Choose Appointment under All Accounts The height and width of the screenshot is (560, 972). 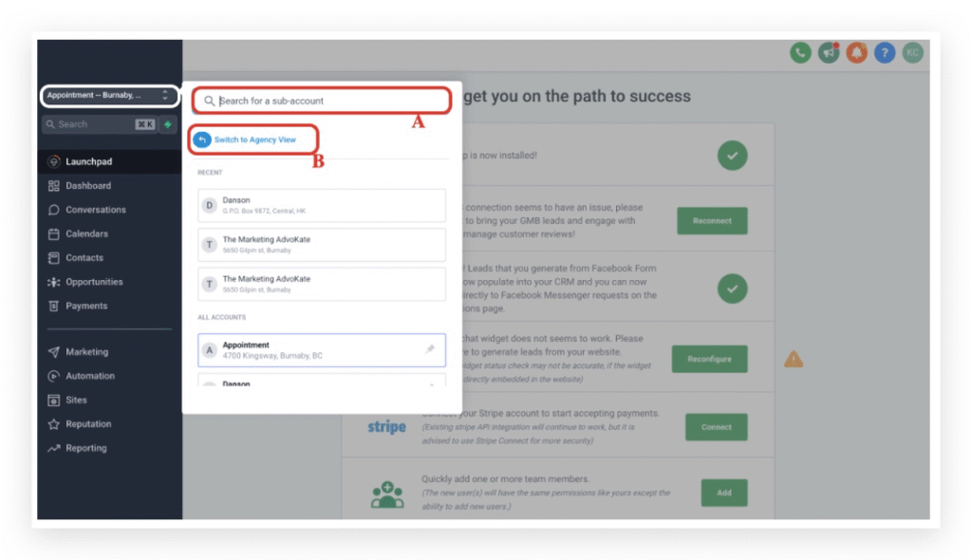point(321,350)
